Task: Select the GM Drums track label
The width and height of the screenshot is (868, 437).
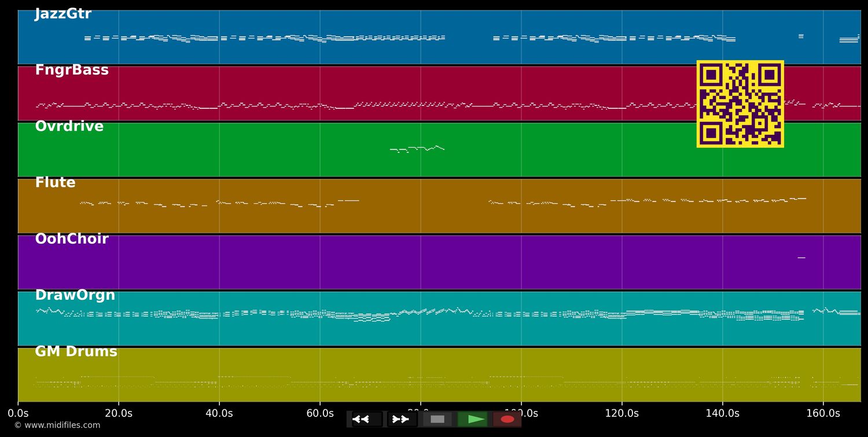Action: click(x=76, y=351)
